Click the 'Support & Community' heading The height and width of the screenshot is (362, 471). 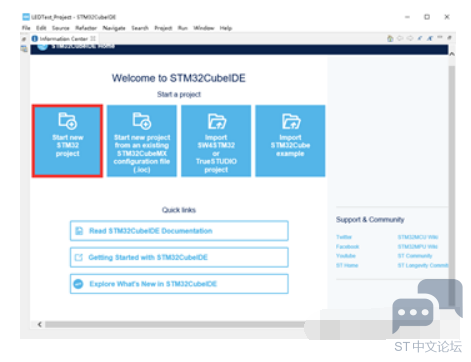(370, 219)
